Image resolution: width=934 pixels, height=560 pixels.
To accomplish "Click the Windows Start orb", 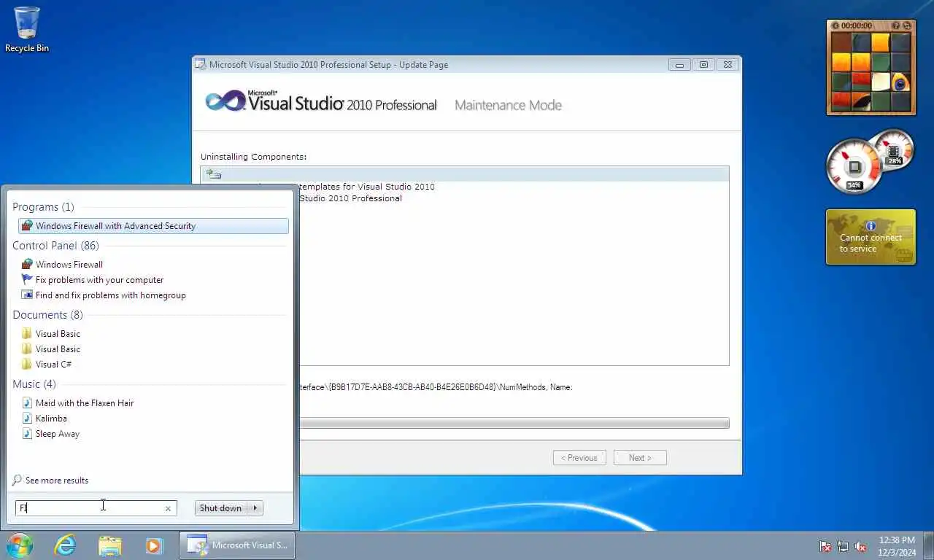I will [x=20, y=545].
